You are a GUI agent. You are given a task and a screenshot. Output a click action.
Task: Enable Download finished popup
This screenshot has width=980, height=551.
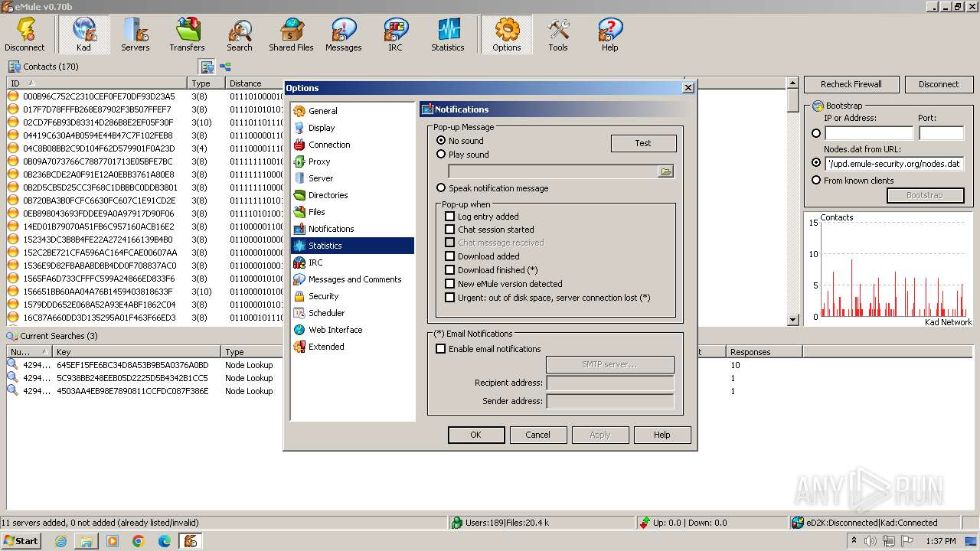[450, 270]
